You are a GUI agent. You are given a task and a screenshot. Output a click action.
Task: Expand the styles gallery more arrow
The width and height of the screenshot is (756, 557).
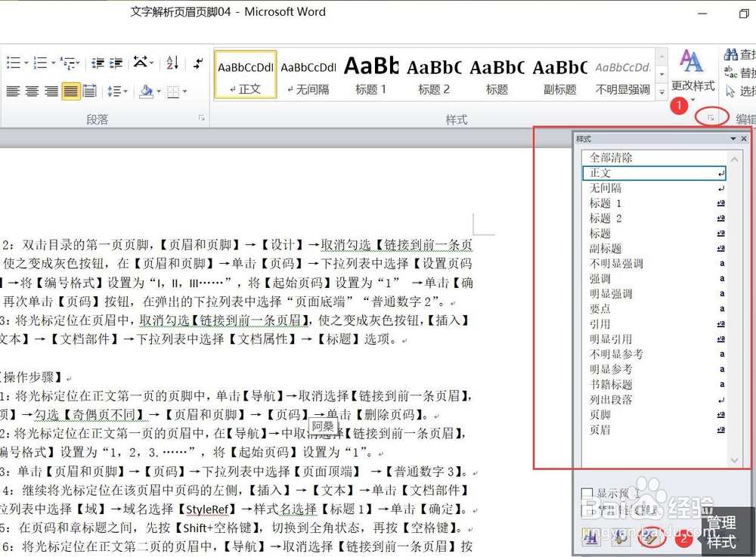pyautogui.click(x=662, y=91)
